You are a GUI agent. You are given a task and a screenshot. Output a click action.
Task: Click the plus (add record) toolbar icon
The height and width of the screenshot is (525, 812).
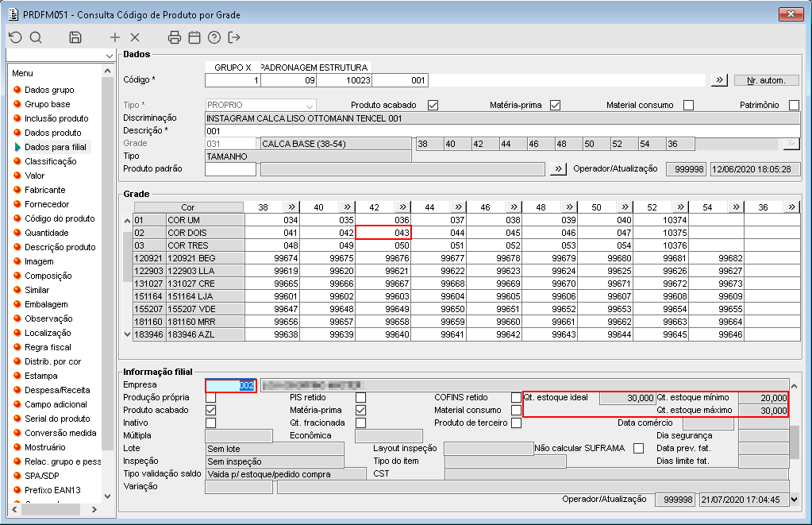click(115, 37)
